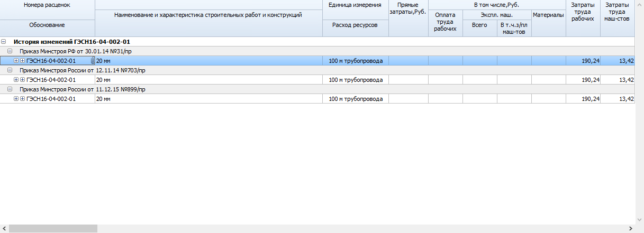Select the 'Приказ Минстроя России от 12.11.14 №703/пр' row
The image size is (644, 233).
pyautogui.click(x=317, y=70)
